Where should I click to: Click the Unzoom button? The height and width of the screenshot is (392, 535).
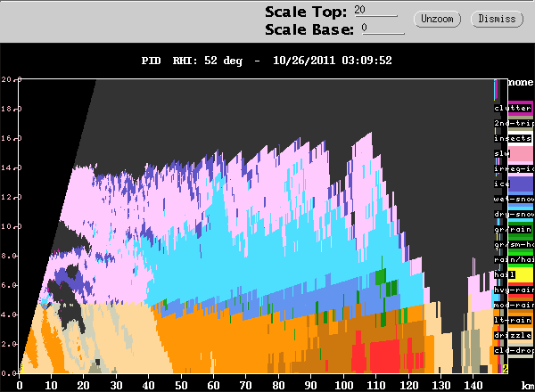437,19
